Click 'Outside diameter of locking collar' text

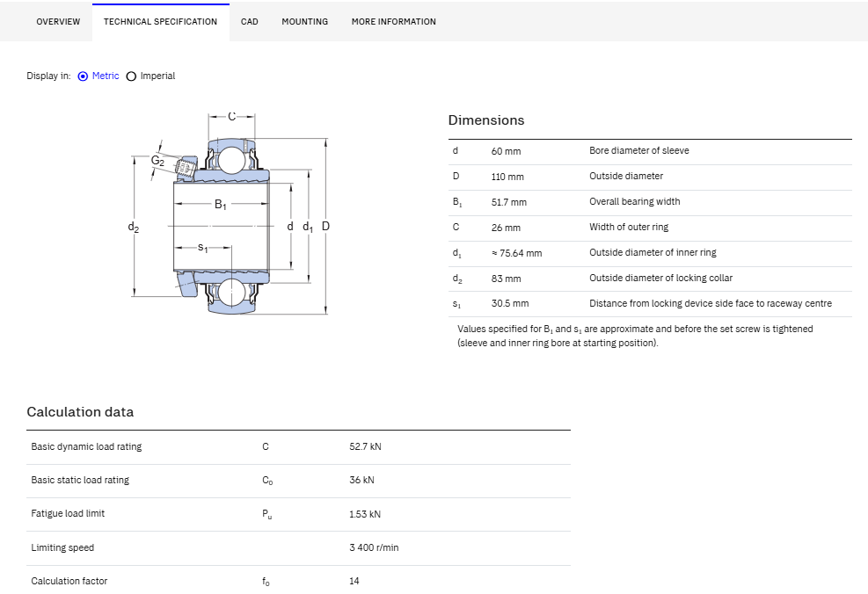pyautogui.click(x=661, y=278)
